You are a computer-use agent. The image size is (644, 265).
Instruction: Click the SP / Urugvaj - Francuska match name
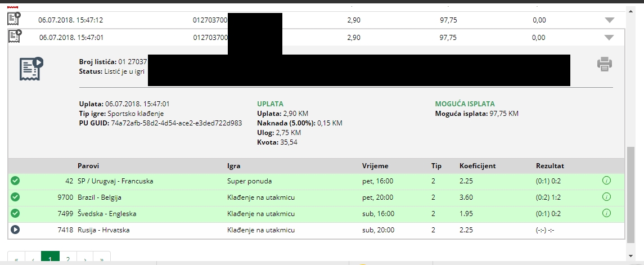115,181
